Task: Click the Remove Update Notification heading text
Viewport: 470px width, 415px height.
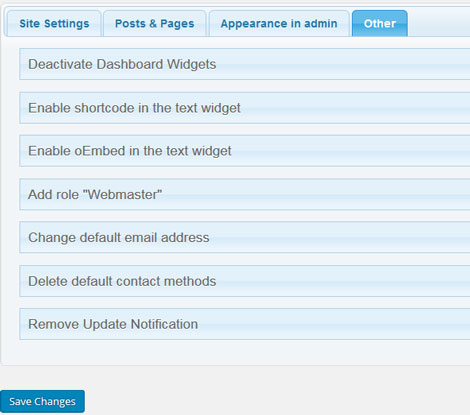Action: (x=113, y=324)
